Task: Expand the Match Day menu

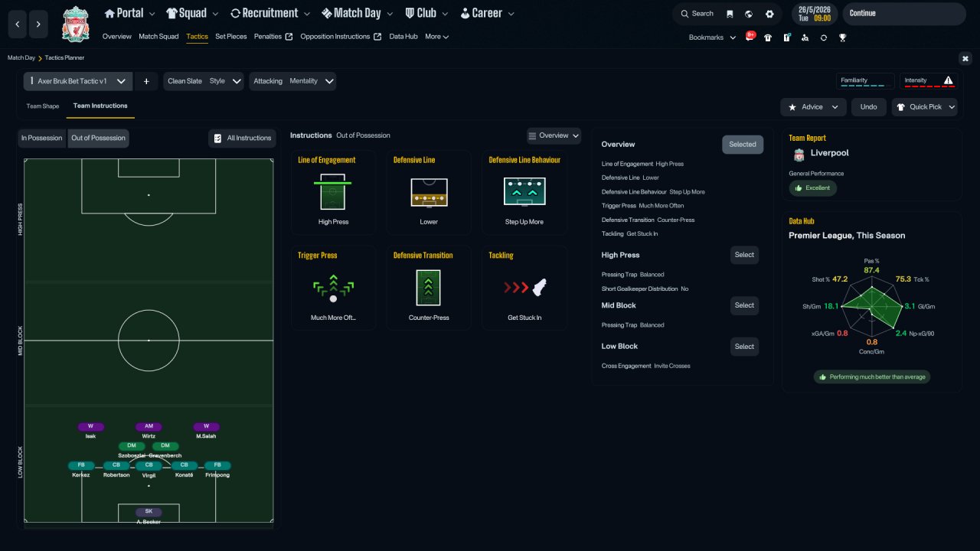Action: [x=358, y=13]
